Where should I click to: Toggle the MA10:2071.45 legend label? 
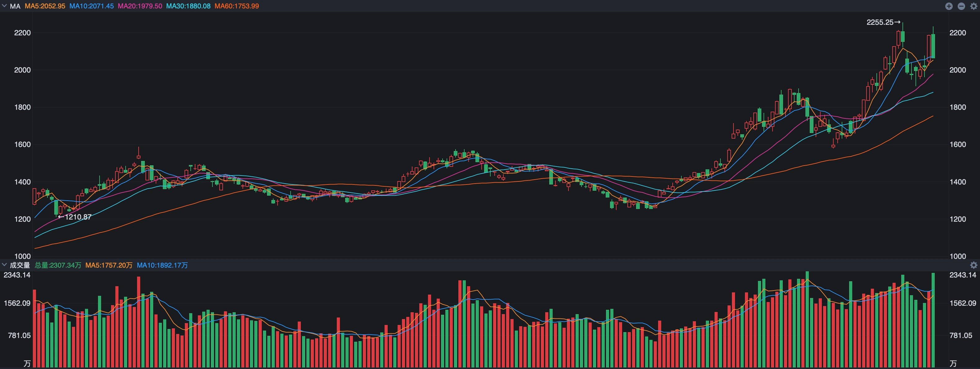[91, 7]
